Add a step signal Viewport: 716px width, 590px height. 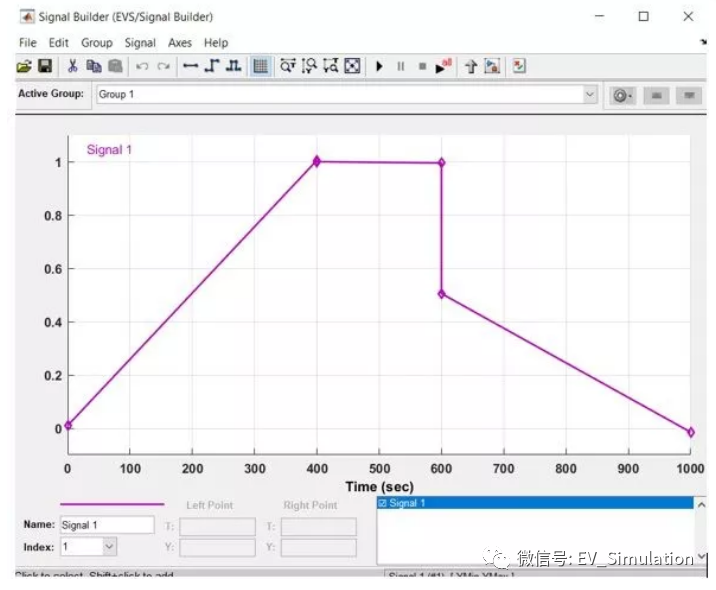coord(212,67)
